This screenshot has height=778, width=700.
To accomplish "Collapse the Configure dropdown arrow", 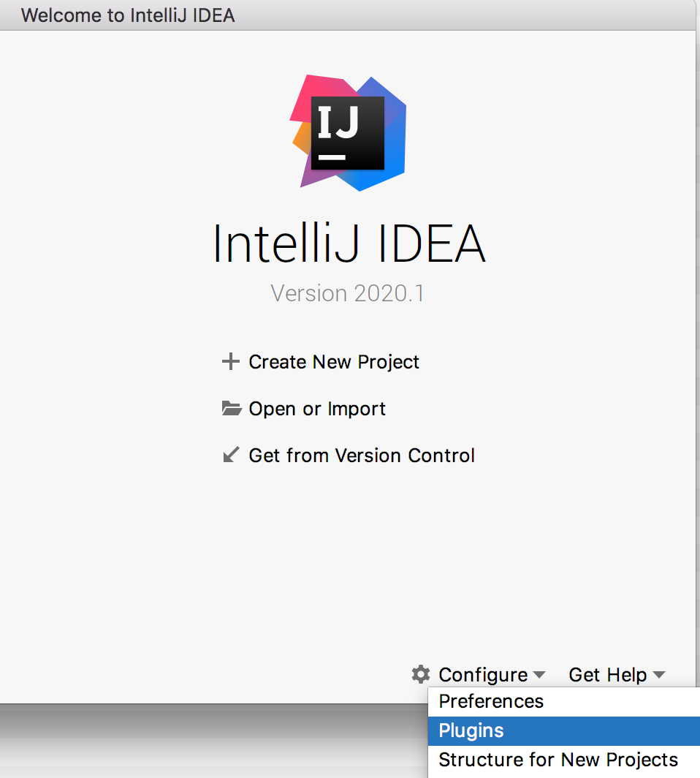I will [539, 675].
